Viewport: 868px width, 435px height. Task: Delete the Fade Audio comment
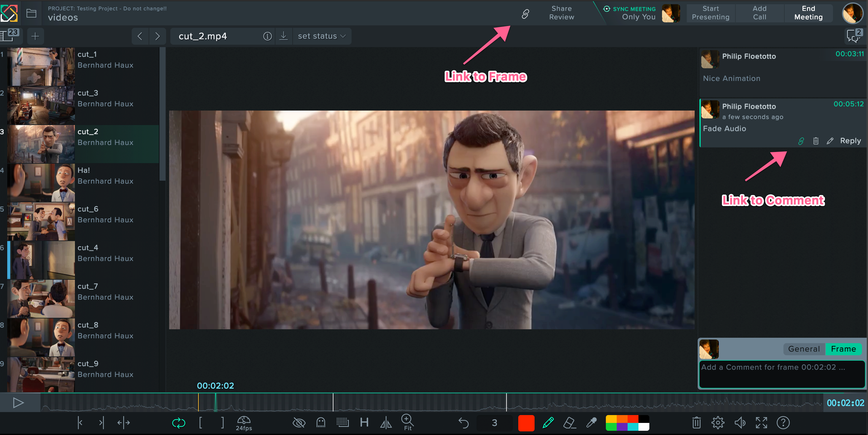click(815, 141)
